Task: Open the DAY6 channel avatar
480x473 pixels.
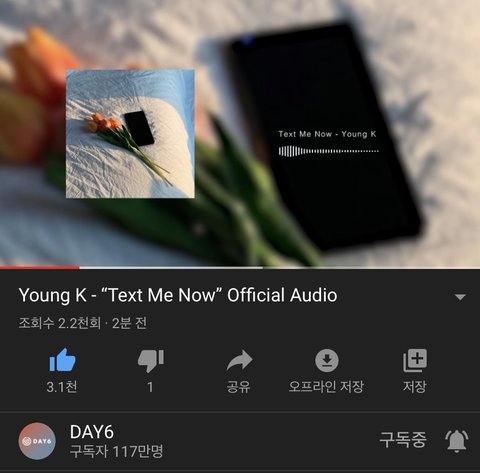Action: [37, 441]
